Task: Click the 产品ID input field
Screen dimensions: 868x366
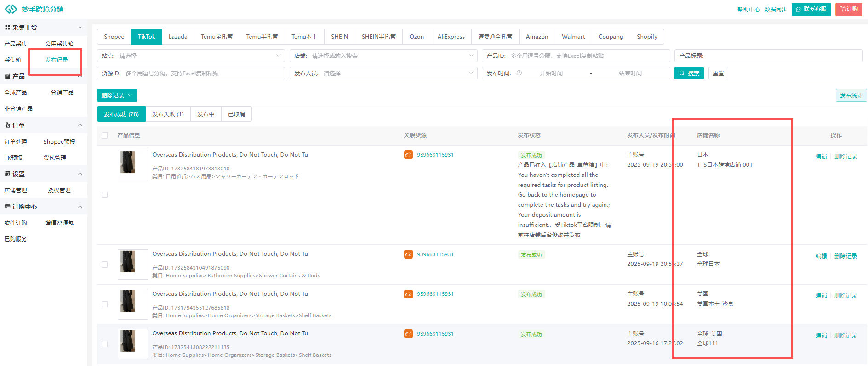Action: [x=588, y=56]
